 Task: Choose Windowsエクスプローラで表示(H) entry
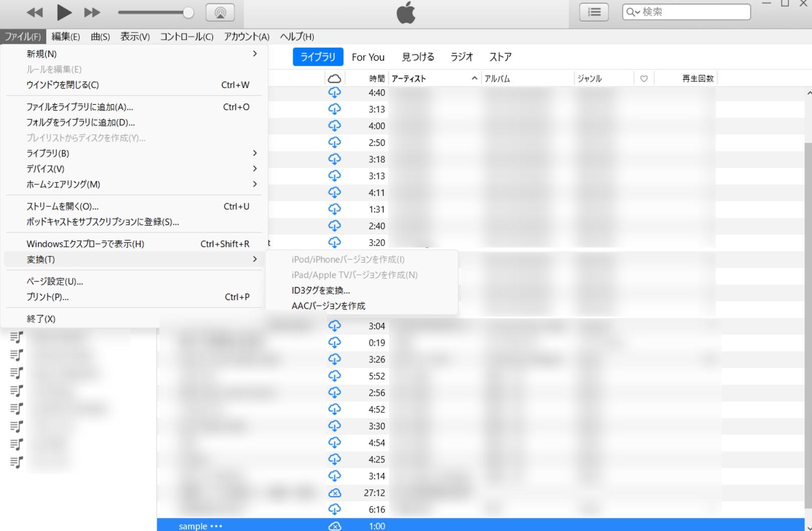pos(134,244)
